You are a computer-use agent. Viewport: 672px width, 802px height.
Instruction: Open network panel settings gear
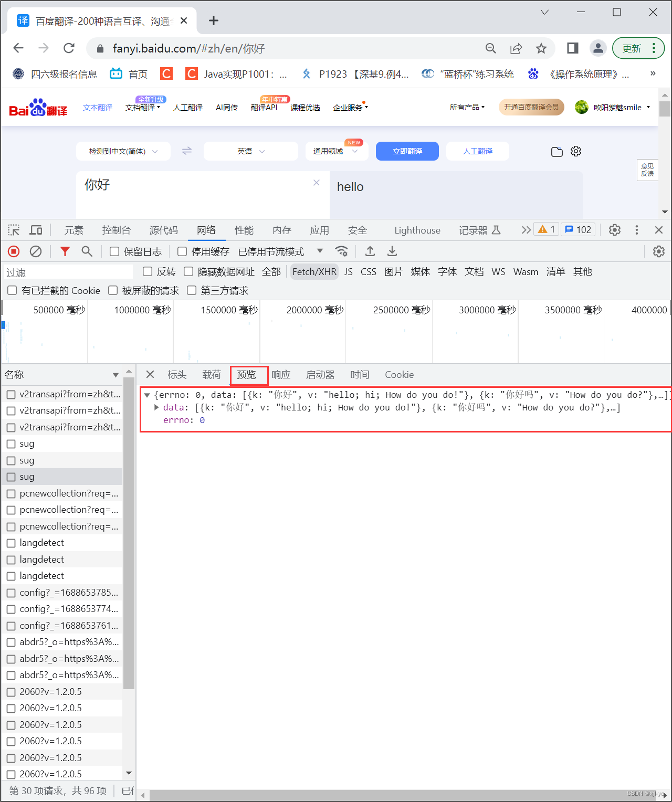[659, 251]
